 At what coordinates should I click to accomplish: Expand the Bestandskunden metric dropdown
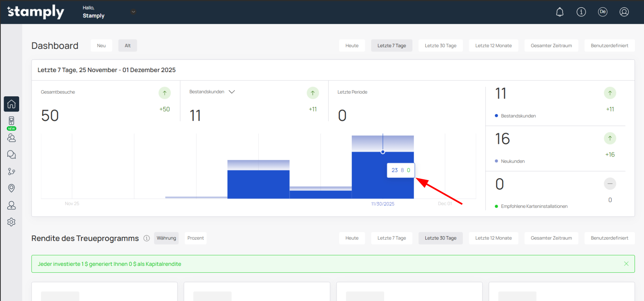pos(232,92)
